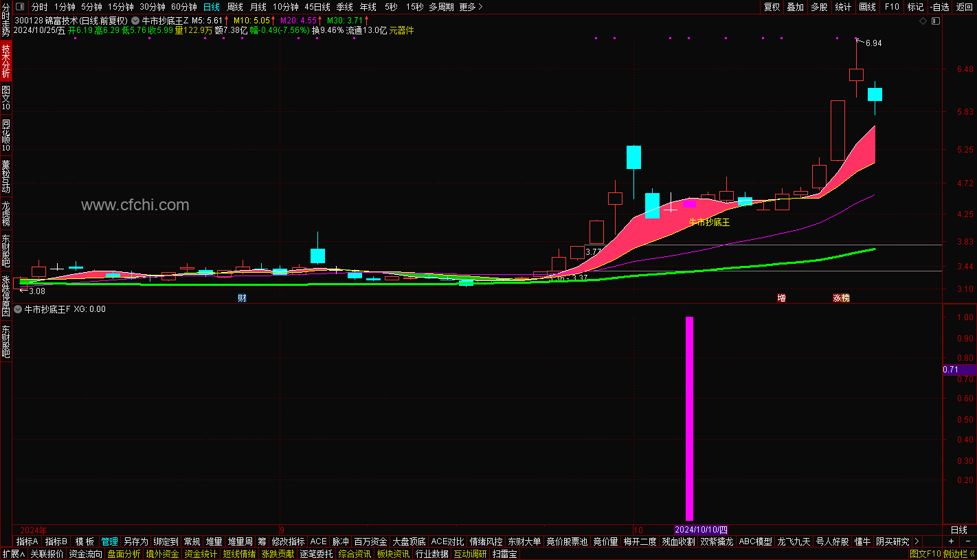Screen dimensions: 977x560
Task: Open the indicator dropdown beside 牛市抄底王Z
Action: (135, 21)
